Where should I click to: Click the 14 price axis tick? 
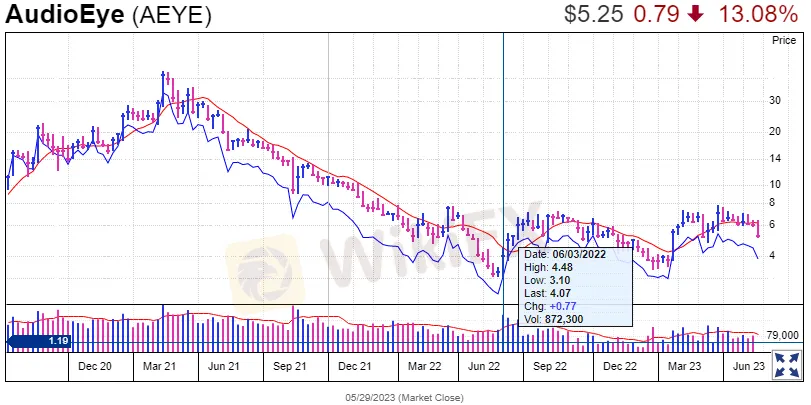[x=775, y=159]
